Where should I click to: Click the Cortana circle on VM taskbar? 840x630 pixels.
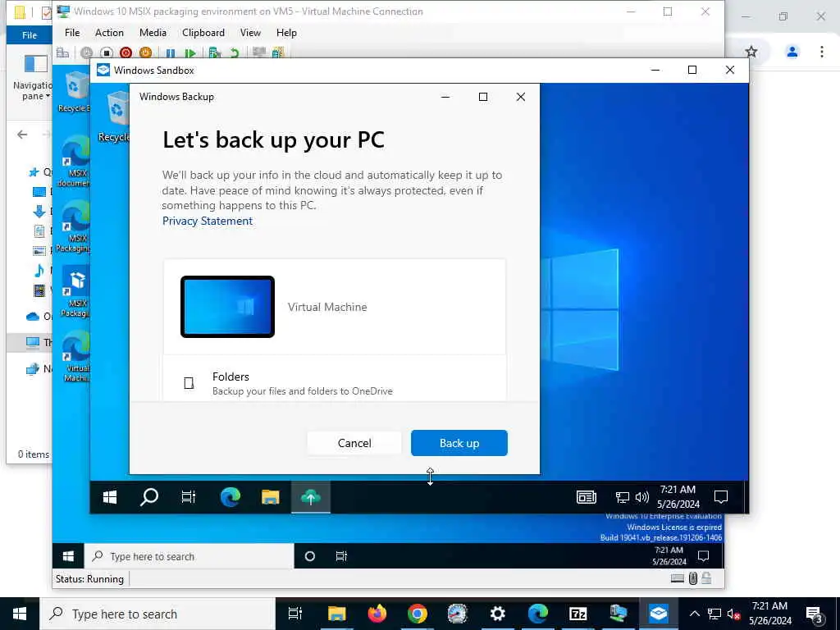point(309,556)
